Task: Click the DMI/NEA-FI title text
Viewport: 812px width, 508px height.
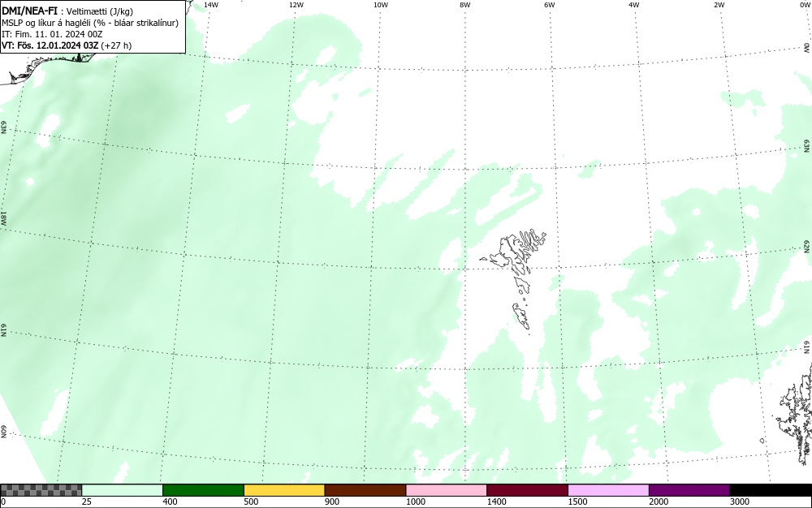Action: [29, 11]
